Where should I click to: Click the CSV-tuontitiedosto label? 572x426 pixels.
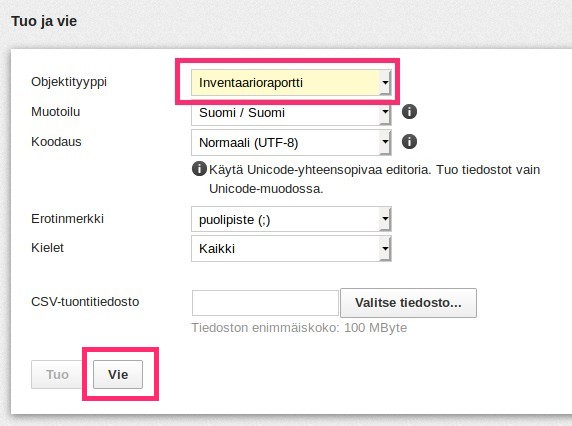point(85,302)
